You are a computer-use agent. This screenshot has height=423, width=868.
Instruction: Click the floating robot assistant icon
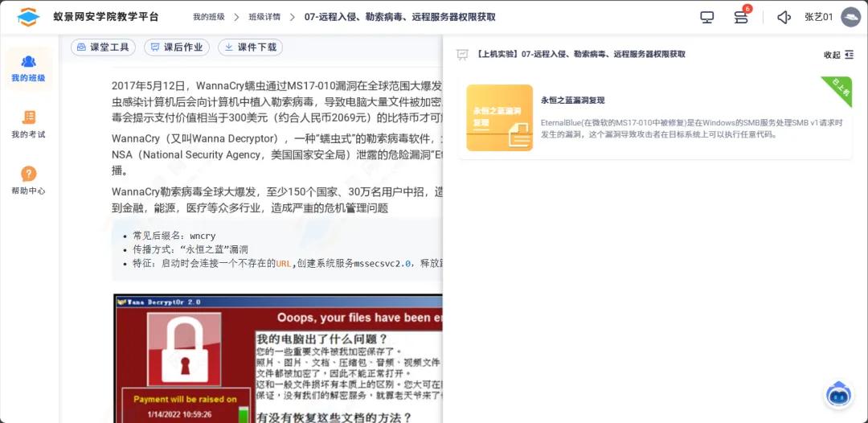(x=838, y=394)
